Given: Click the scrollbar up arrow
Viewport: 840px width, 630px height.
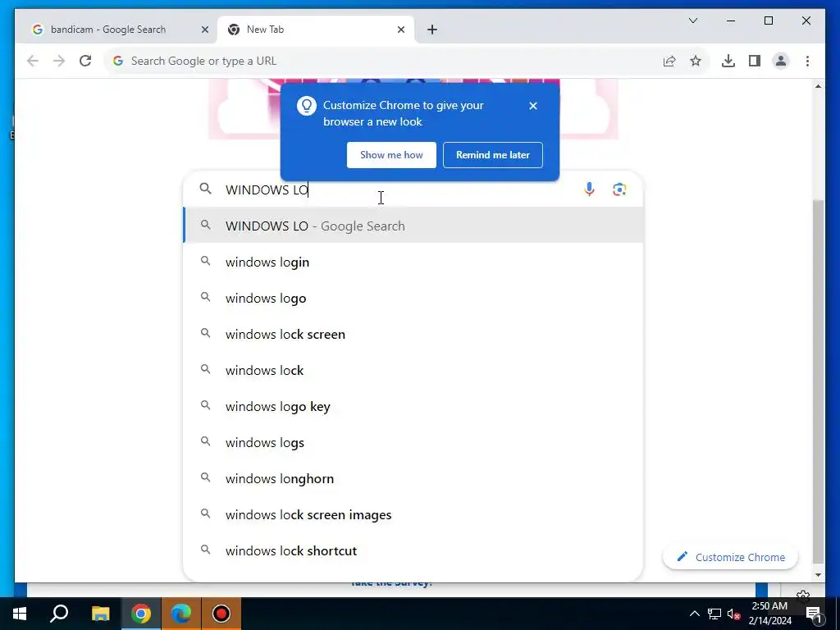Looking at the screenshot, I should (818, 85).
